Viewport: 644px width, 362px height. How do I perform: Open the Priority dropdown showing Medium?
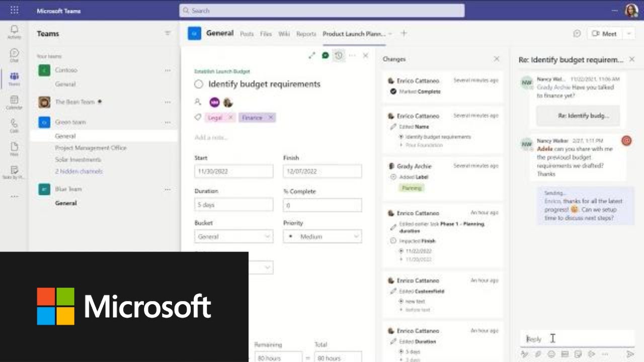point(323,236)
